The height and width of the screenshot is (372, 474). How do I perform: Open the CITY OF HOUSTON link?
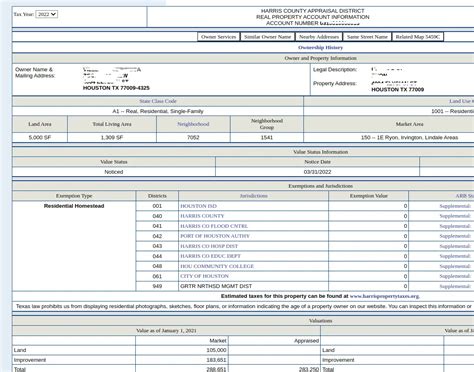click(x=204, y=276)
